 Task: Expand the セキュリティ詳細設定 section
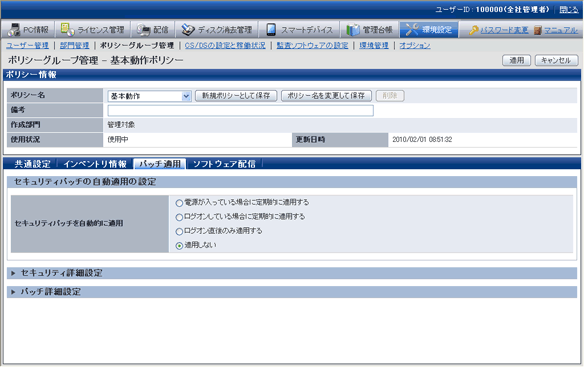(292, 273)
